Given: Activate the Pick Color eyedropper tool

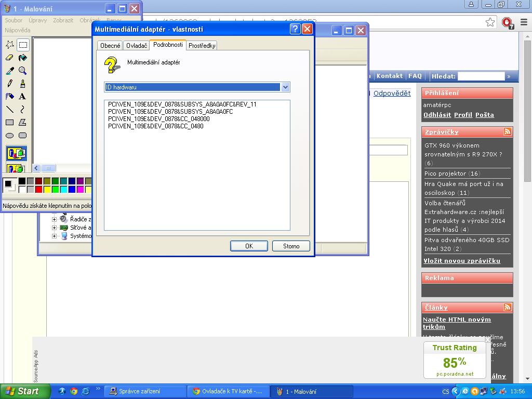Looking at the screenshot, I should pos(10,70).
